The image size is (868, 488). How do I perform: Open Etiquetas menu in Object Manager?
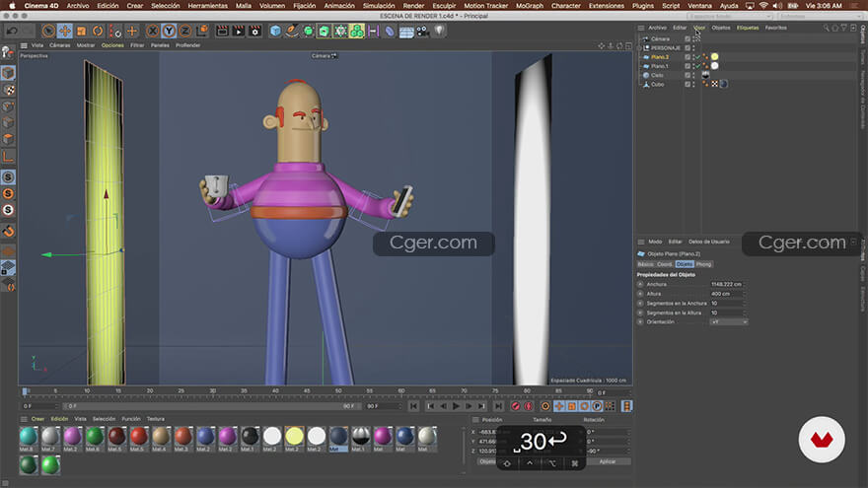point(748,28)
